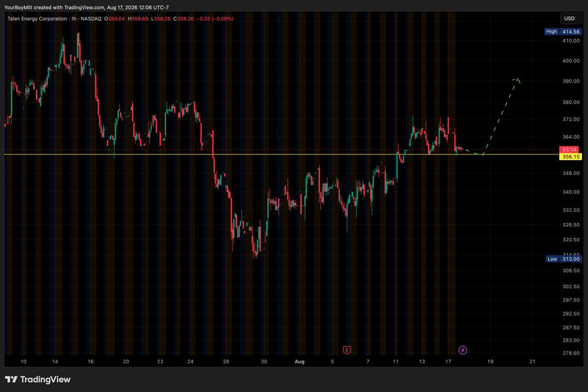Click the 287.50 price axis label
Viewport: 588px width, 392px height.
pos(571,327)
